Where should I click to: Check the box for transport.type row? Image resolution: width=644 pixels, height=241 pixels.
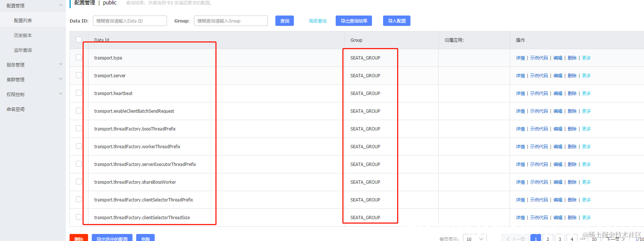pos(79,57)
